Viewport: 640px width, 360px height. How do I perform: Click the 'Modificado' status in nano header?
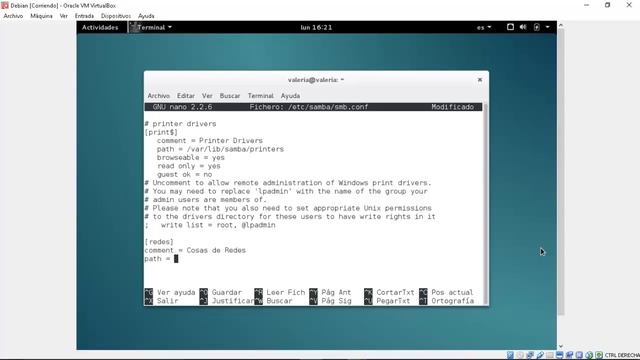[453, 107]
